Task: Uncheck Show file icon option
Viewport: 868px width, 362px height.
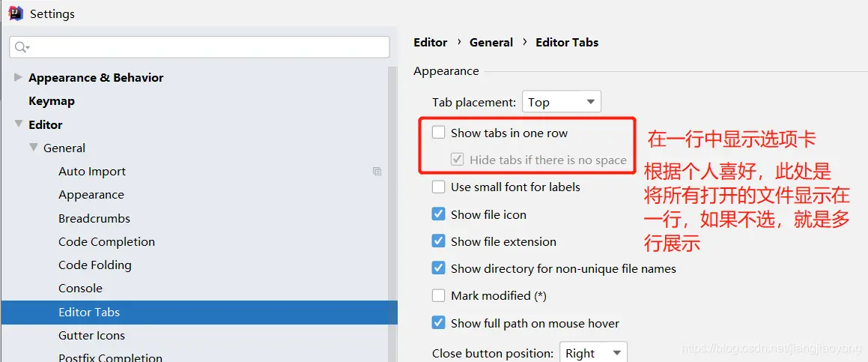Action: click(x=439, y=214)
